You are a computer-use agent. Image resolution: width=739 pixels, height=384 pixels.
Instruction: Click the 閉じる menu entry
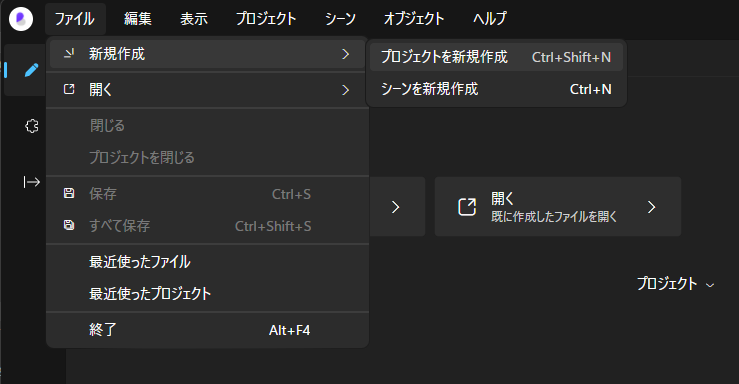pyautogui.click(x=207, y=125)
